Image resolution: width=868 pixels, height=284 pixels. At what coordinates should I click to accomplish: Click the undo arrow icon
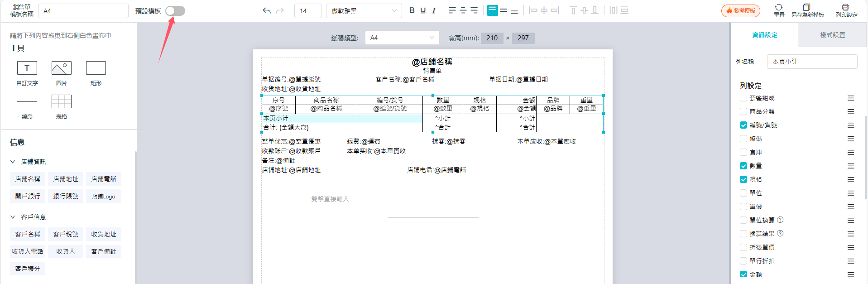click(267, 11)
